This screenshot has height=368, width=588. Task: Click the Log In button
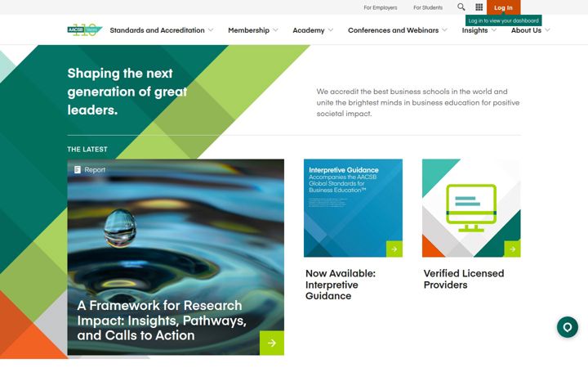[x=503, y=7]
